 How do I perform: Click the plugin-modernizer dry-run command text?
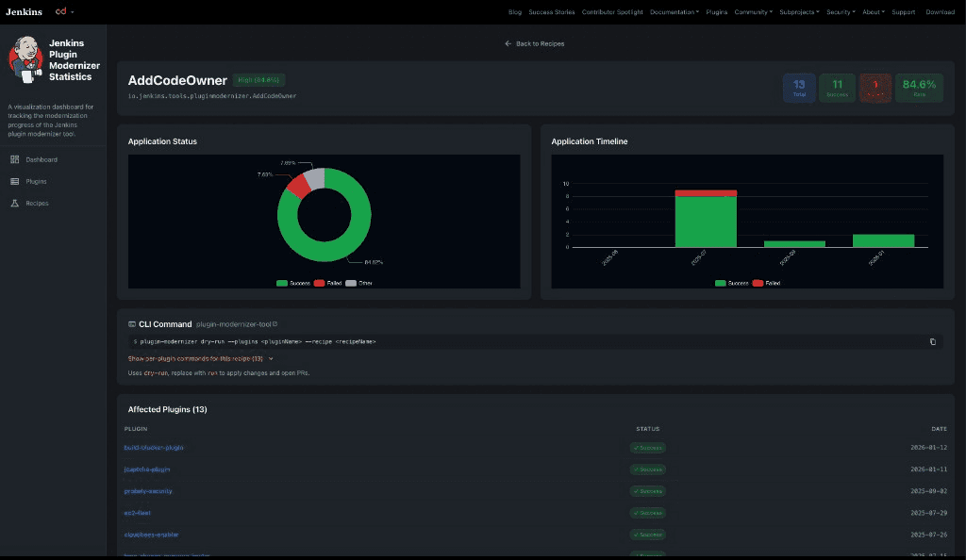click(x=258, y=341)
